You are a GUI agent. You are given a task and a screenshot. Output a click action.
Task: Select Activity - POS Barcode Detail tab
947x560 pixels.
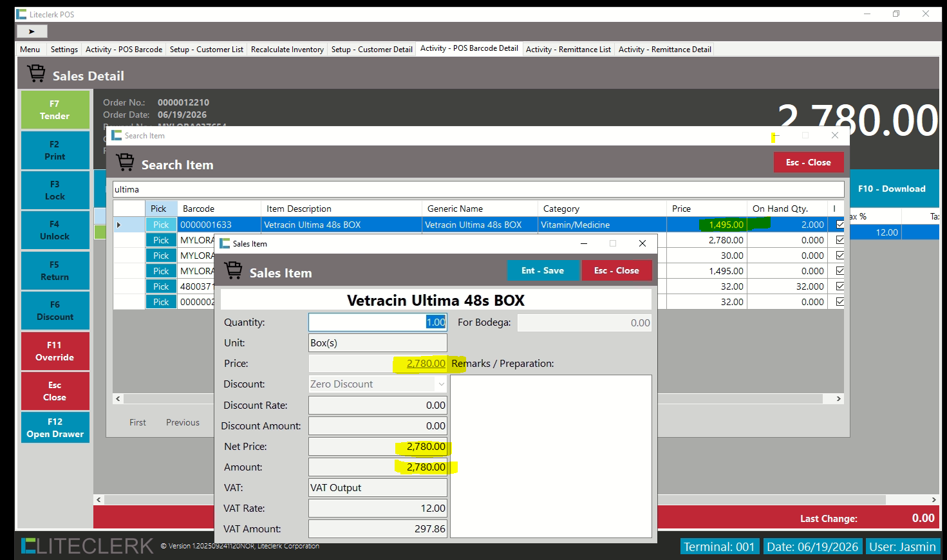[x=469, y=48]
